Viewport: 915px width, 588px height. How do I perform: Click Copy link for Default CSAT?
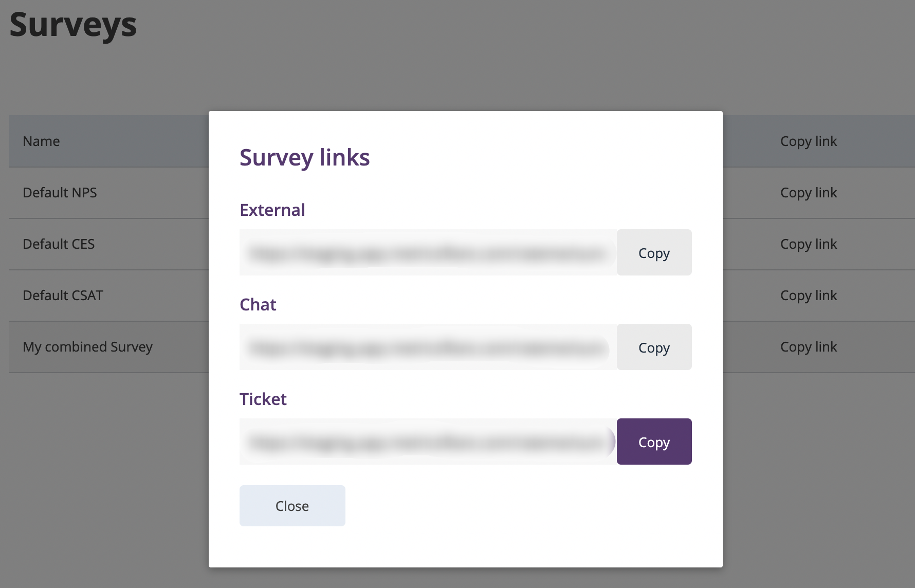pos(808,296)
